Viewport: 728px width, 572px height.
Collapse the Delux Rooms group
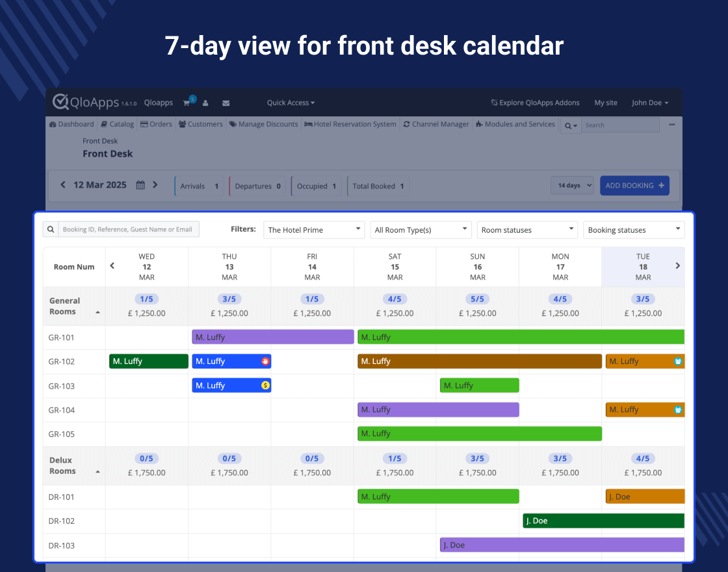pos(97,472)
